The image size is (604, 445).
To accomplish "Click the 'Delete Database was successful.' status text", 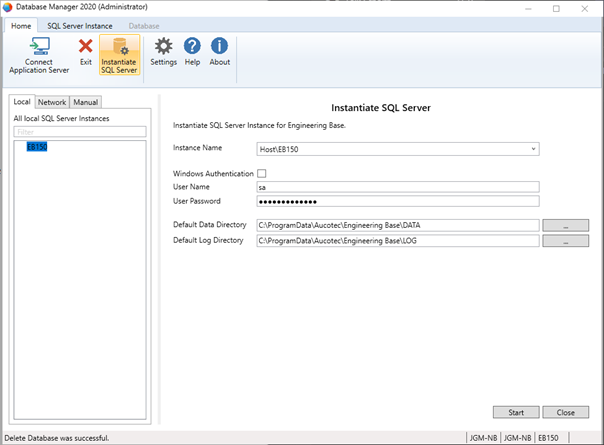I will (57, 438).
